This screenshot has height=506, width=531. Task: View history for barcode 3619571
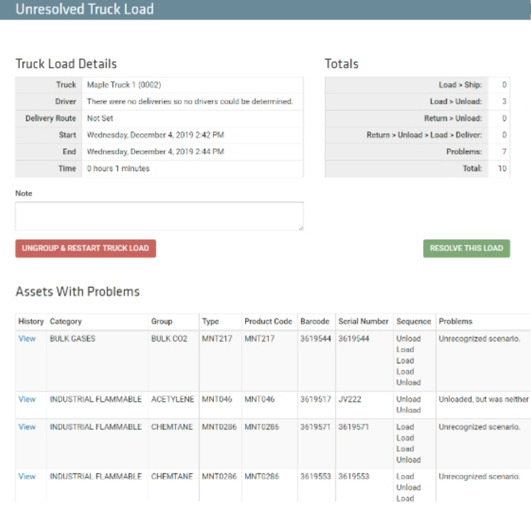(x=27, y=427)
